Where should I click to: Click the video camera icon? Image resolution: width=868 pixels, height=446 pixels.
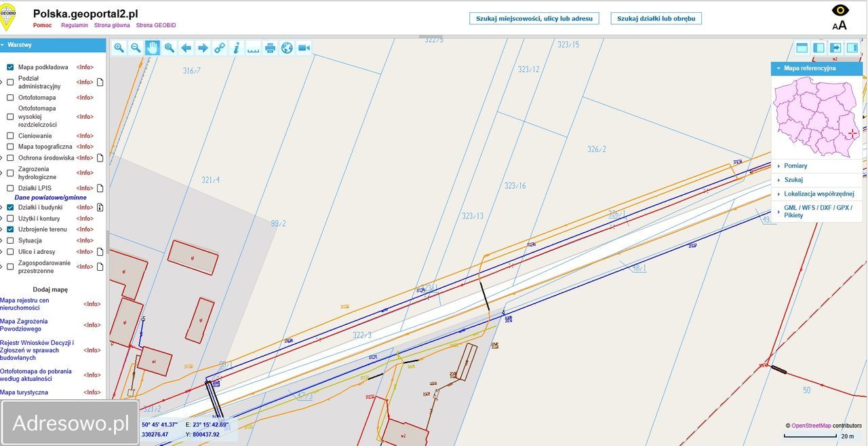304,48
